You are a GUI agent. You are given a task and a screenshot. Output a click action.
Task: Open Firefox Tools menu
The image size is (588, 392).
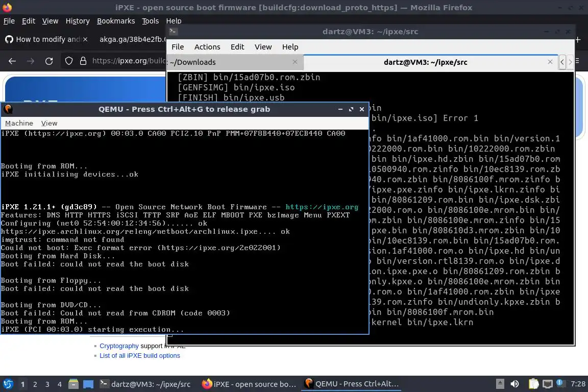click(151, 21)
